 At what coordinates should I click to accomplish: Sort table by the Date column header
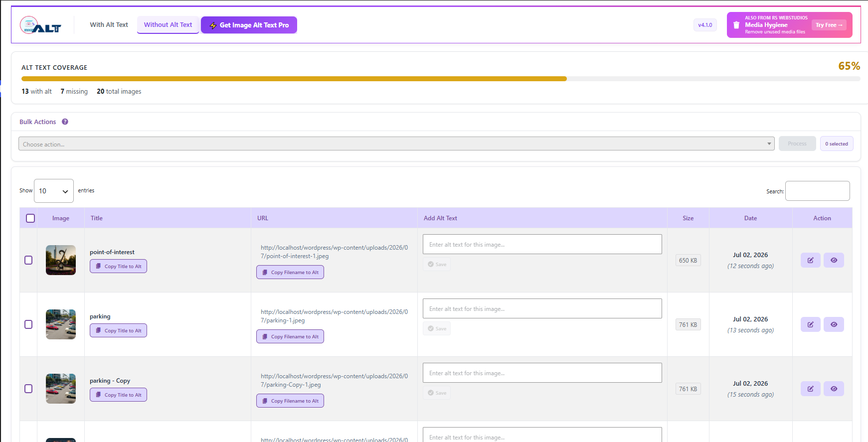coord(750,218)
